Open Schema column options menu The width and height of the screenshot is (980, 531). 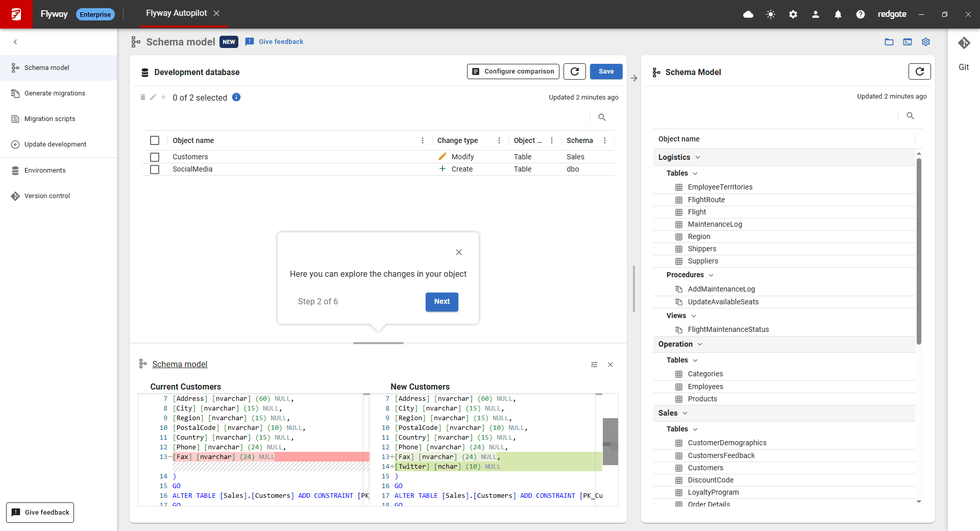tap(605, 140)
